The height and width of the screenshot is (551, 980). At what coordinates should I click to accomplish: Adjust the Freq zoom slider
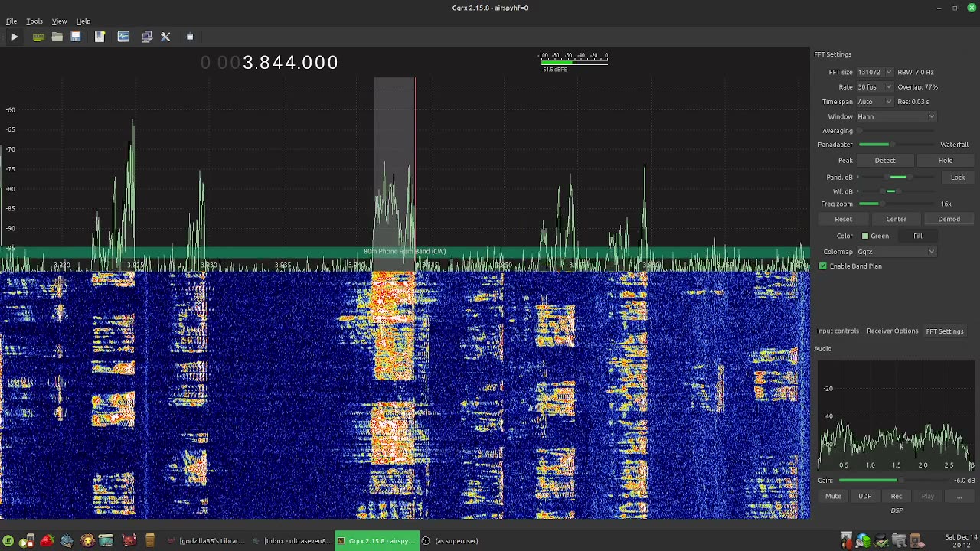click(x=896, y=204)
